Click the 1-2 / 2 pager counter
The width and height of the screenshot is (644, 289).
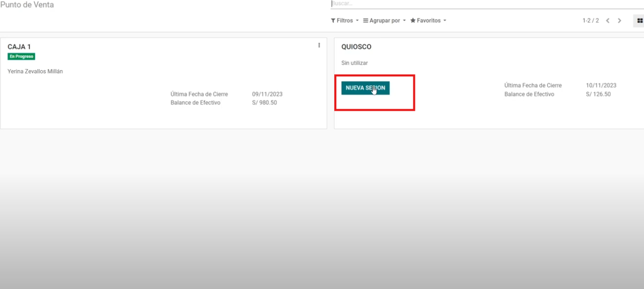(x=590, y=21)
